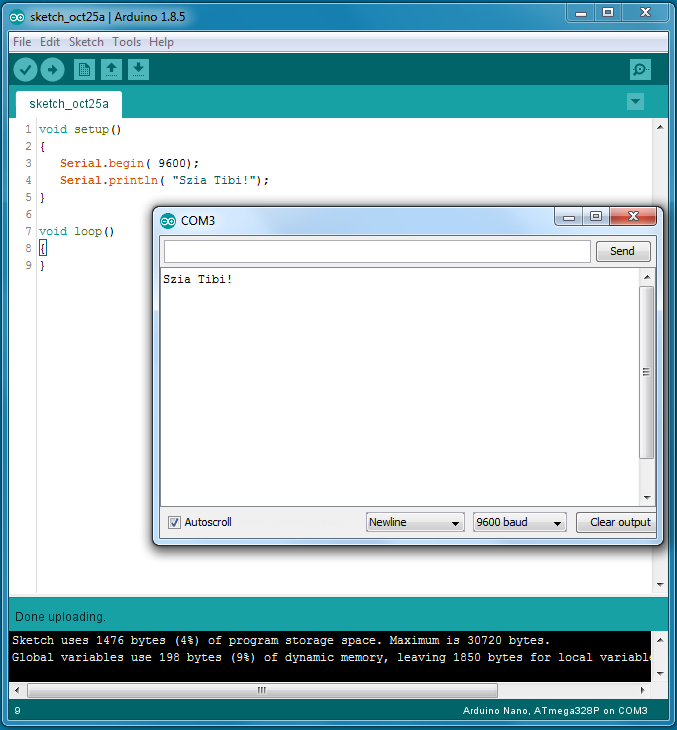Viewport: 677px width, 730px height.
Task: Click the Clear output button
Action: 617,522
